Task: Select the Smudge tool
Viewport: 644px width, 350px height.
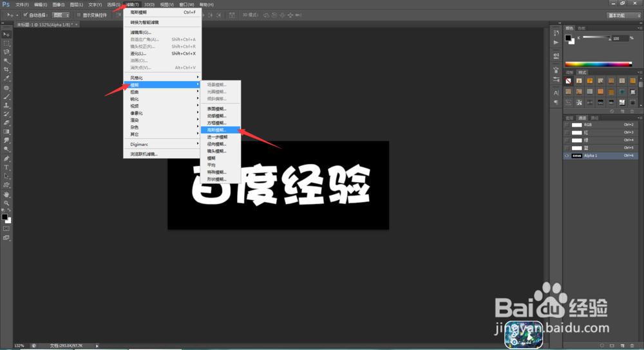Action: click(x=6, y=140)
